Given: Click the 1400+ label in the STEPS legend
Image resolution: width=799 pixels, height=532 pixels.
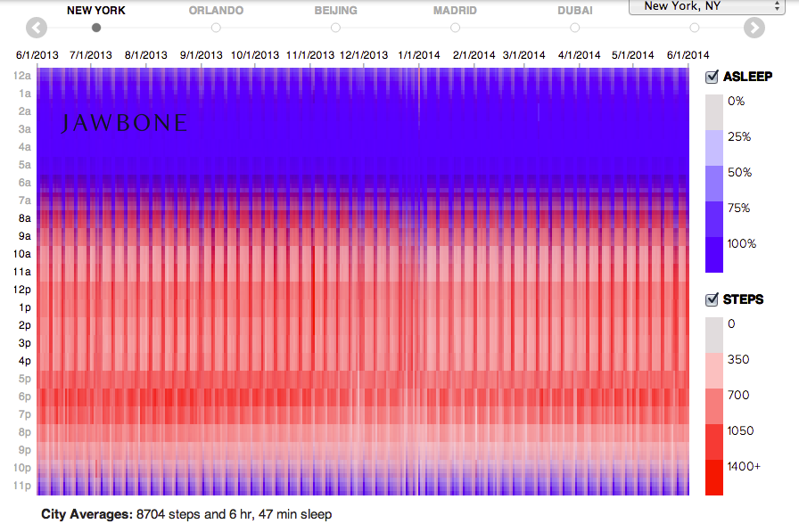Looking at the screenshot, I should [744, 466].
